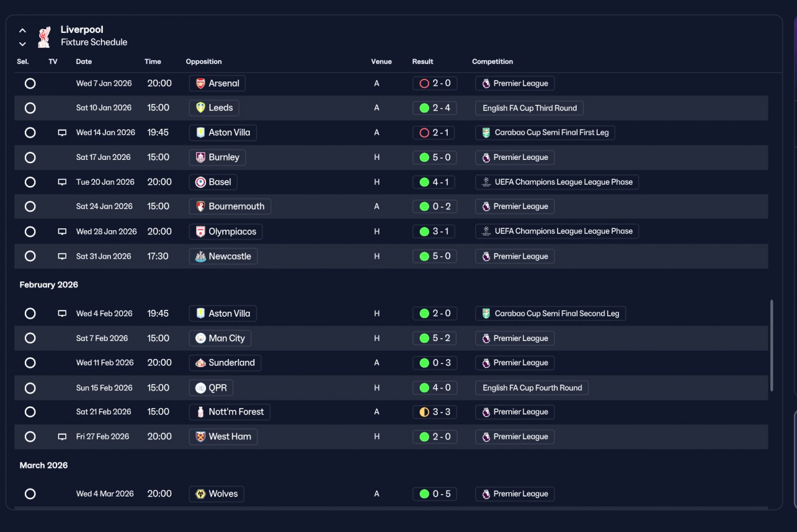The image size is (797, 532).
Task: Select the Man City fixture radio circle
Action: click(x=30, y=338)
